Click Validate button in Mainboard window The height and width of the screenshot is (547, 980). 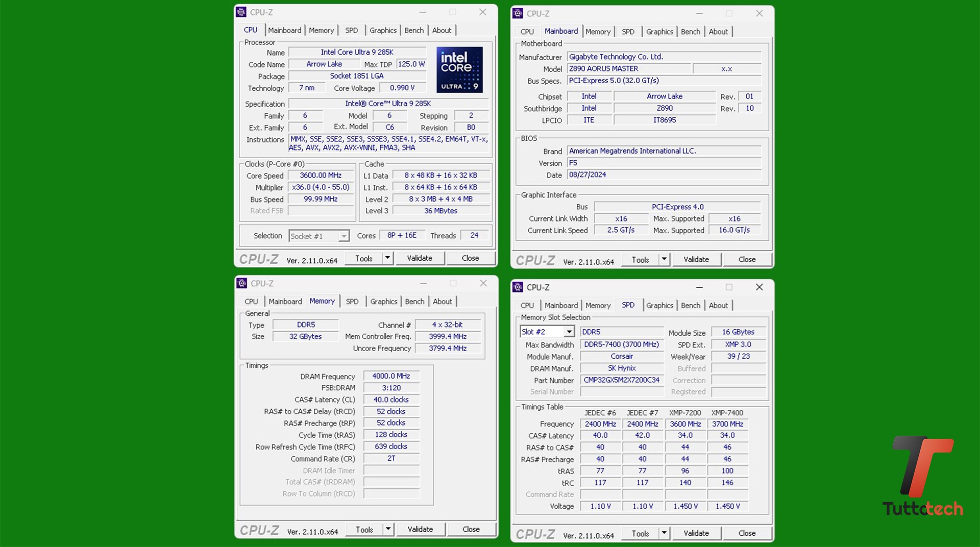[x=696, y=260]
